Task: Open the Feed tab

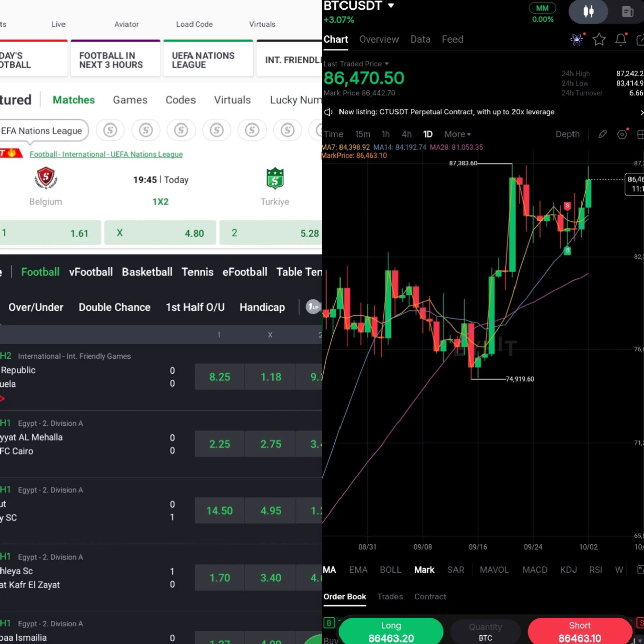Action: (452, 39)
